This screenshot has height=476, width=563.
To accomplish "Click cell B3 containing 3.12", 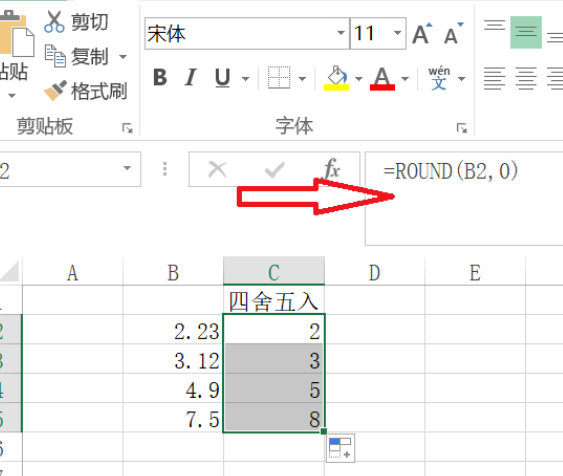I will 173,359.
